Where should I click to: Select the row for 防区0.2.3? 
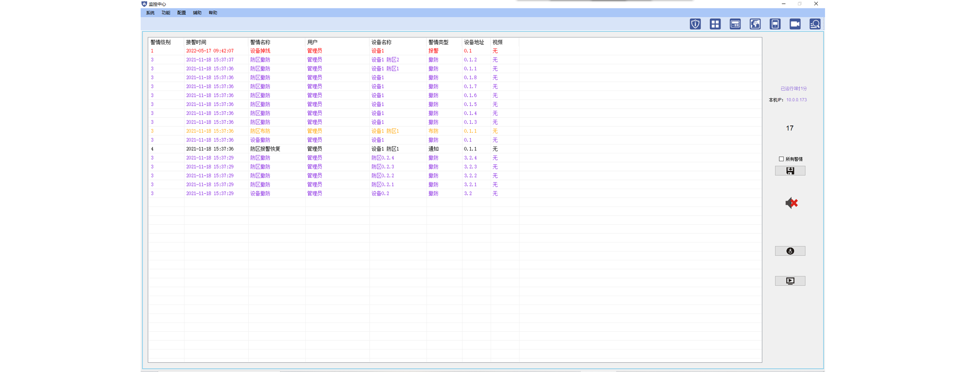point(455,167)
